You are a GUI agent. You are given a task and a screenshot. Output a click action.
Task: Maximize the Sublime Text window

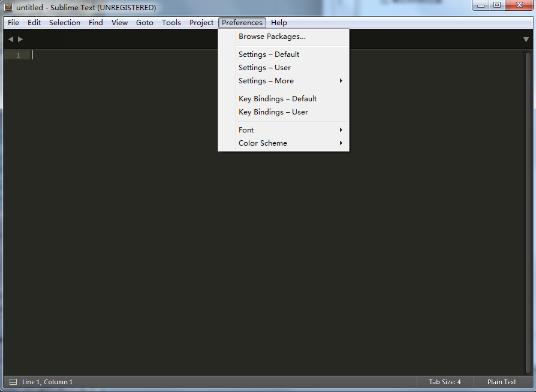497,5
